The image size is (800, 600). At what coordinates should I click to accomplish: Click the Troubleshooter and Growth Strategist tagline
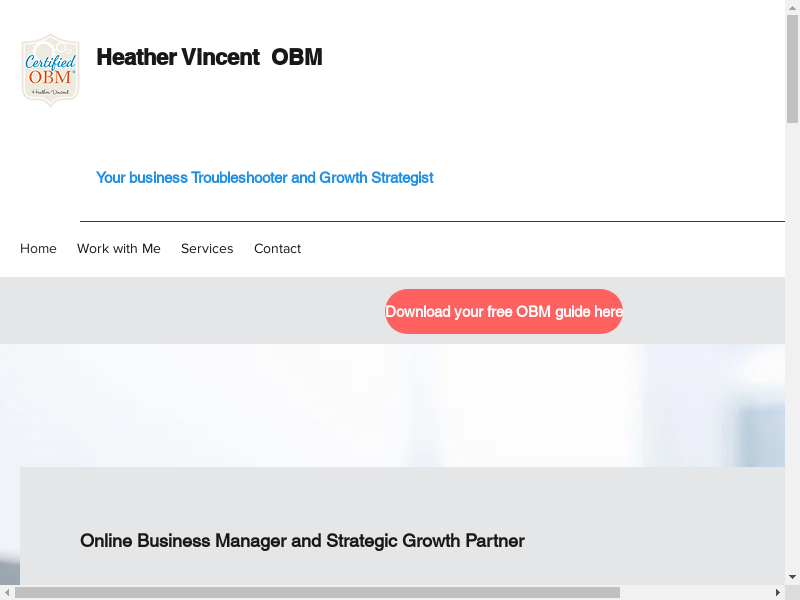[x=264, y=178]
